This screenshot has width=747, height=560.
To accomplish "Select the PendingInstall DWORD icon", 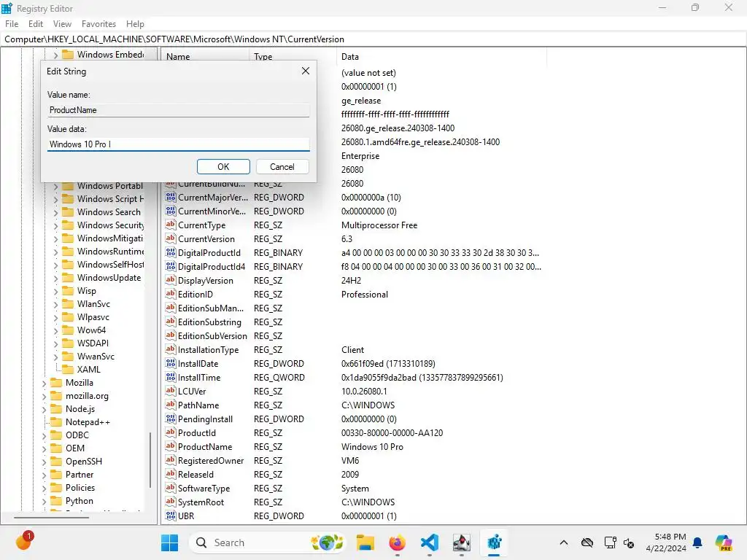I will [x=171, y=419].
